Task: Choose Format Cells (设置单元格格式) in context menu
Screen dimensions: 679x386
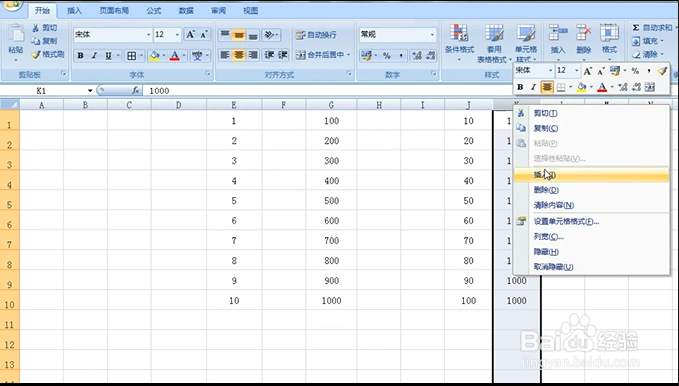Action: point(591,221)
